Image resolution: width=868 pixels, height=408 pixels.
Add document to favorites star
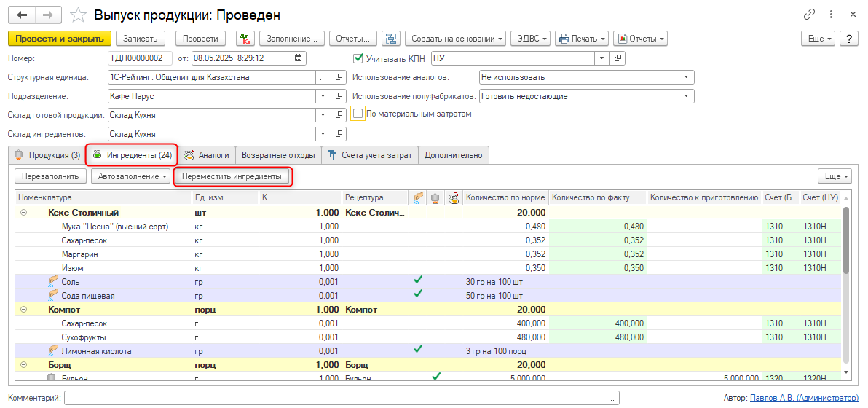[x=76, y=15]
